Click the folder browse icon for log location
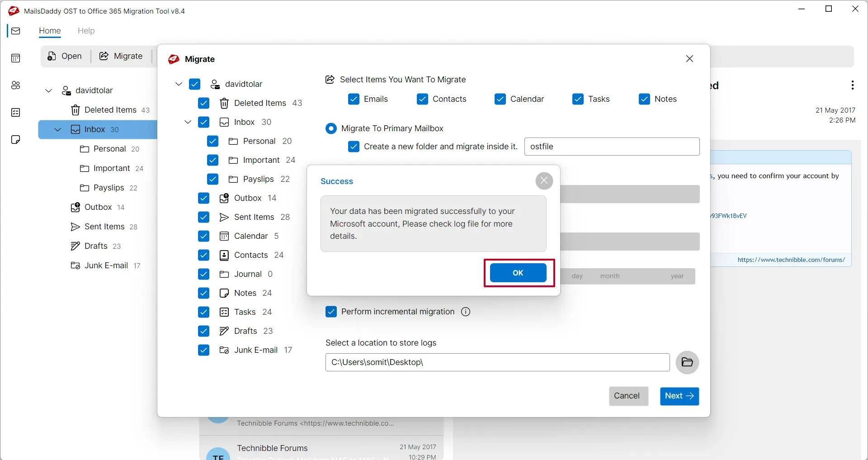The height and width of the screenshot is (460, 868). point(687,362)
